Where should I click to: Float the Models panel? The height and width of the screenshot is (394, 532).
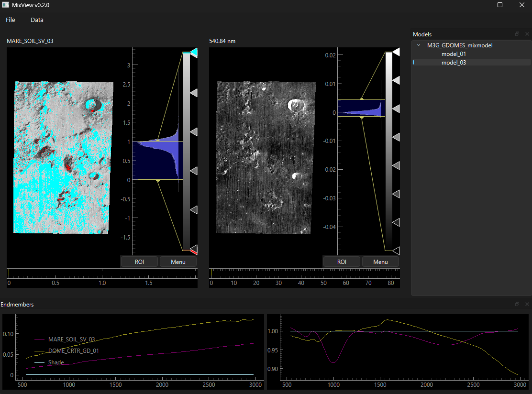point(517,34)
